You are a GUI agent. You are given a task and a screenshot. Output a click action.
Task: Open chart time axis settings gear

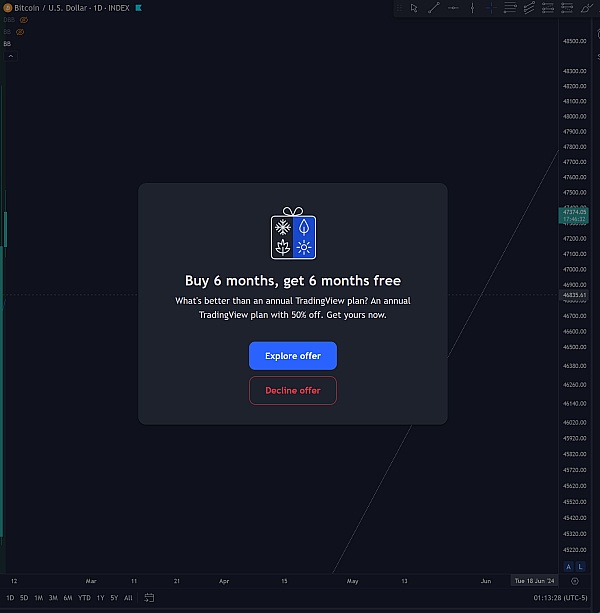tap(575, 581)
